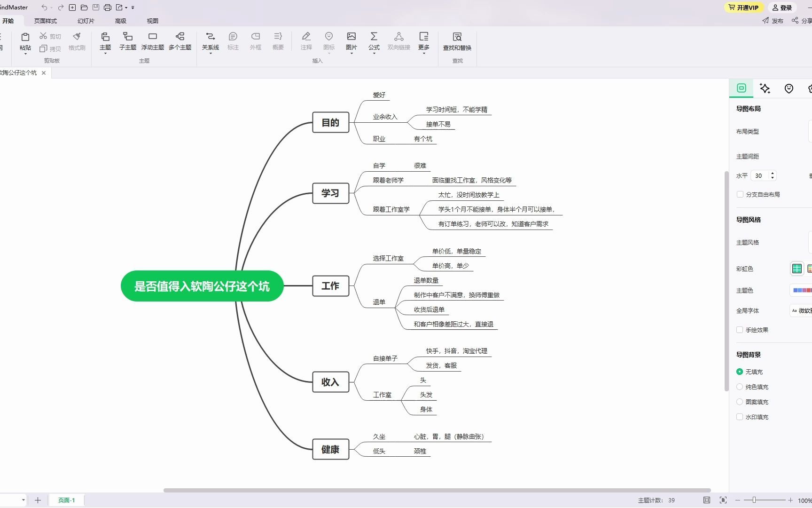Expand the Formula (公式) dropdown arrow

click(374, 54)
